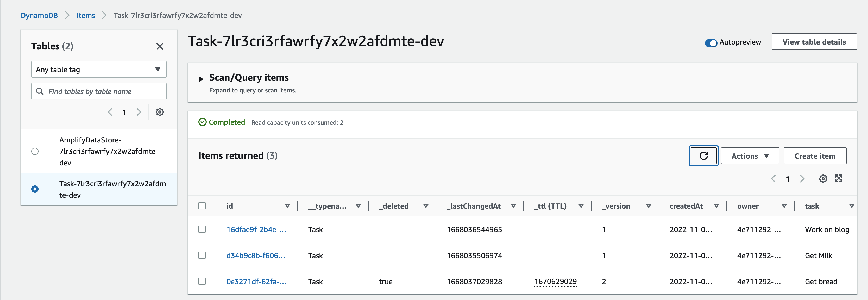Sort by __typename column arrow
The width and height of the screenshot is (868, 300).
pyautogui.click(x=358, y=206)
